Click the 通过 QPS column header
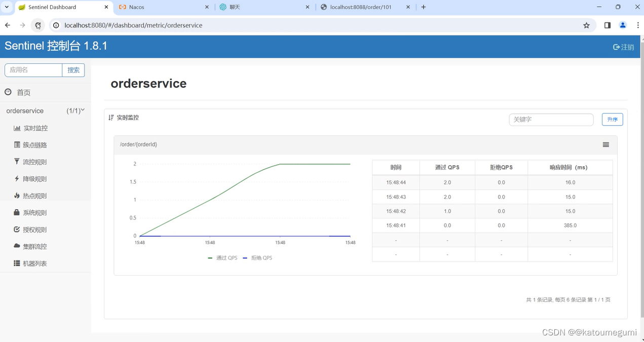The width and height of the screenshot is (644, 342). point(447,167)
